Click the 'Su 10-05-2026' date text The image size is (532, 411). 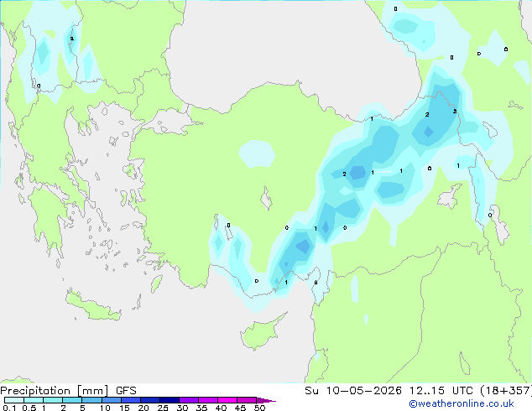pyautogui.click(x=353, y=391)
